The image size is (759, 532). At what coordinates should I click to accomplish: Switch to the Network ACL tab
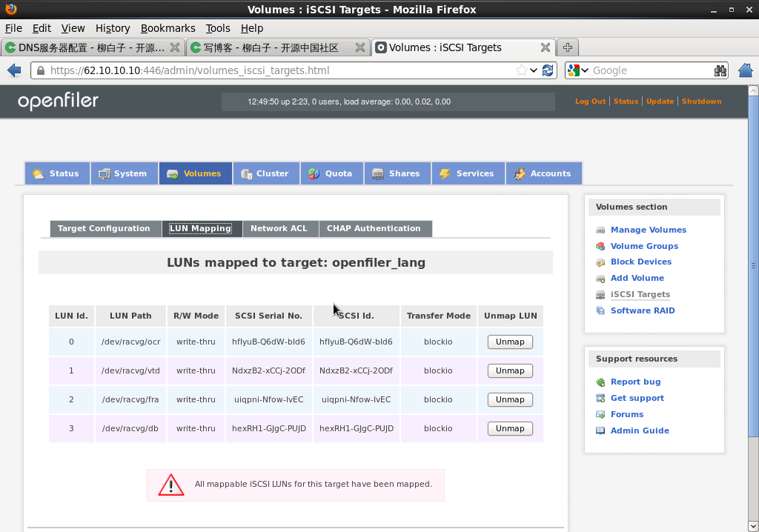coord(279,228)
